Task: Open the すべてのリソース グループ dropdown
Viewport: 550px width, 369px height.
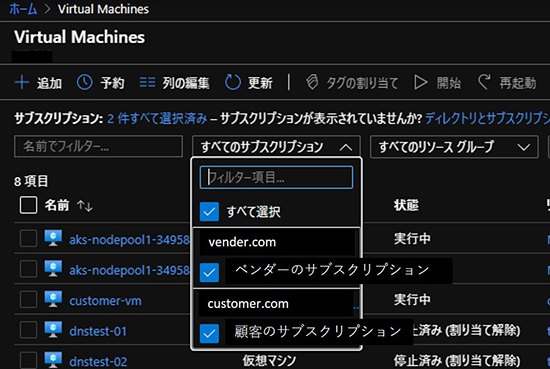Action: (454, 147)
